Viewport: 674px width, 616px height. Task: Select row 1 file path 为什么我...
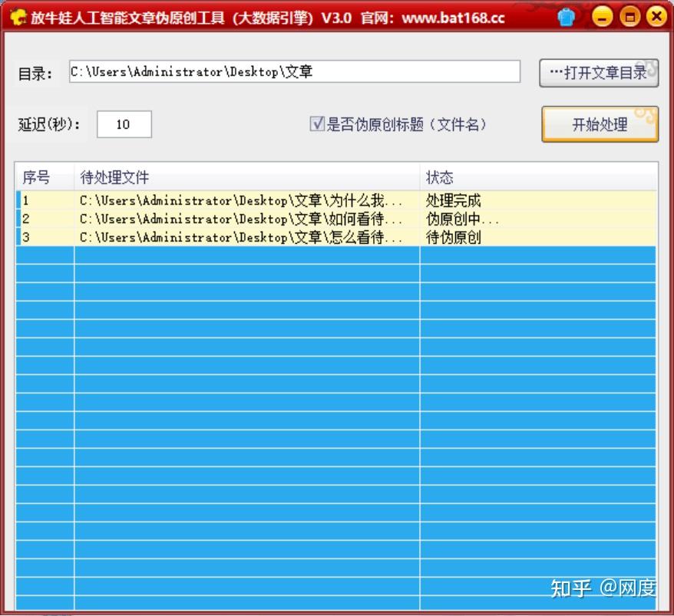(x=246, y=201)
